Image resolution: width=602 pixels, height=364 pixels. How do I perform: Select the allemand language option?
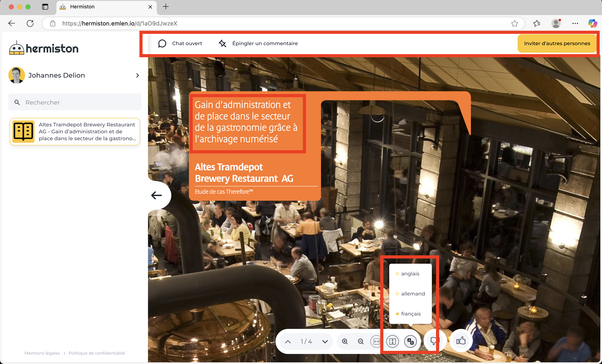[x=413, y=294]
